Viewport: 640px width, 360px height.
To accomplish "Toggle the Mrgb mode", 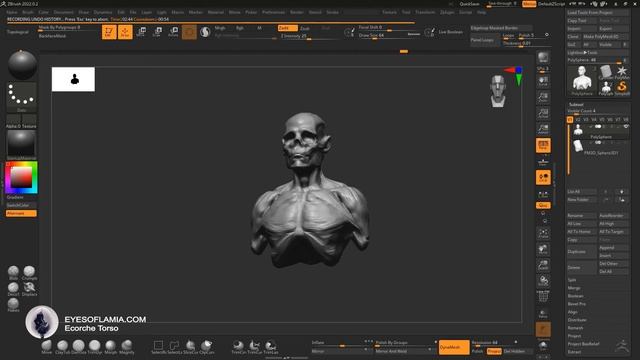I will 220,28.
